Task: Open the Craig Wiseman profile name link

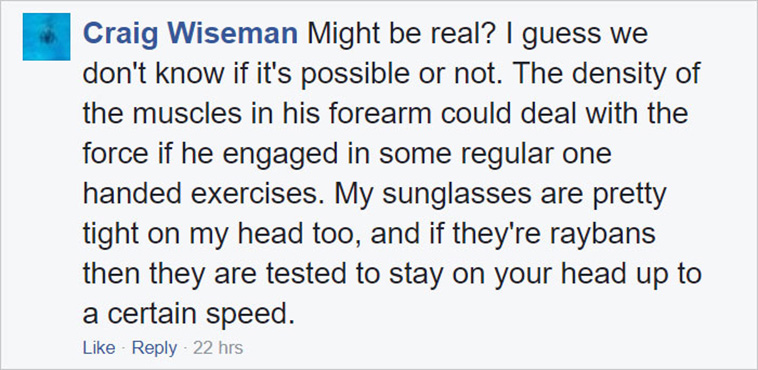Action: [190, 34]
